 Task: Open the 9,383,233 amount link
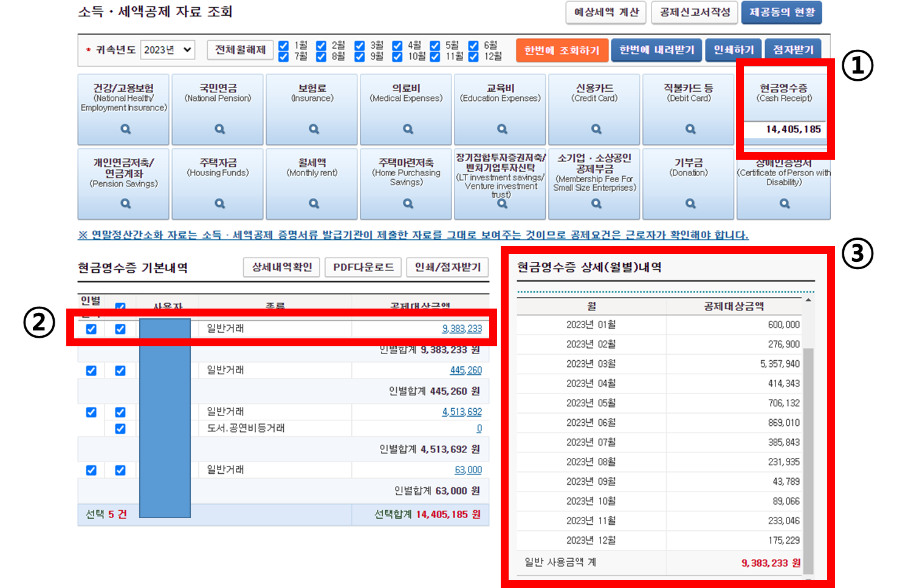point(462,329)
